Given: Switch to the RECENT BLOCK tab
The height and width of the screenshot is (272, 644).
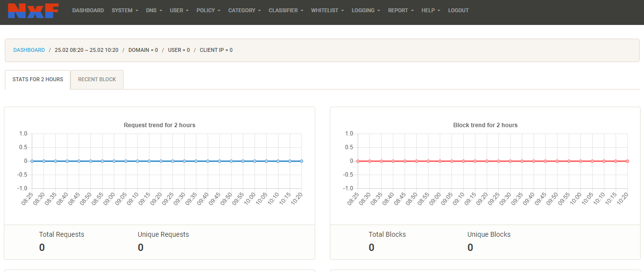Looking at the screenshot, I should click(x=97, y=79).
